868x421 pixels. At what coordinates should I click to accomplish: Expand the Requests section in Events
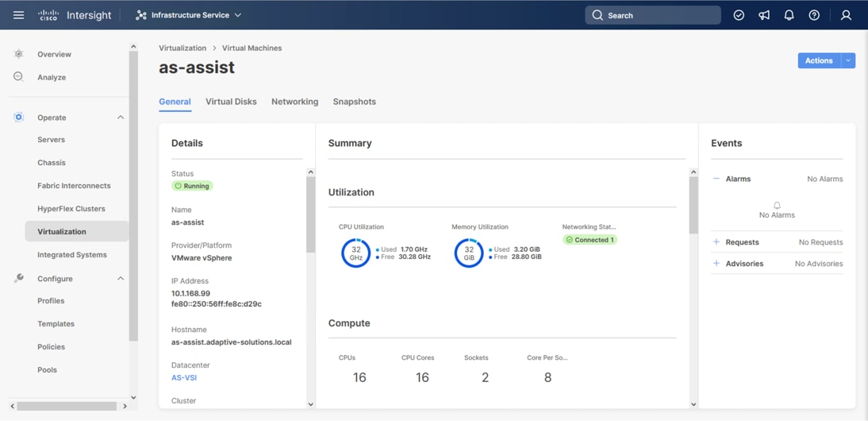716,242
